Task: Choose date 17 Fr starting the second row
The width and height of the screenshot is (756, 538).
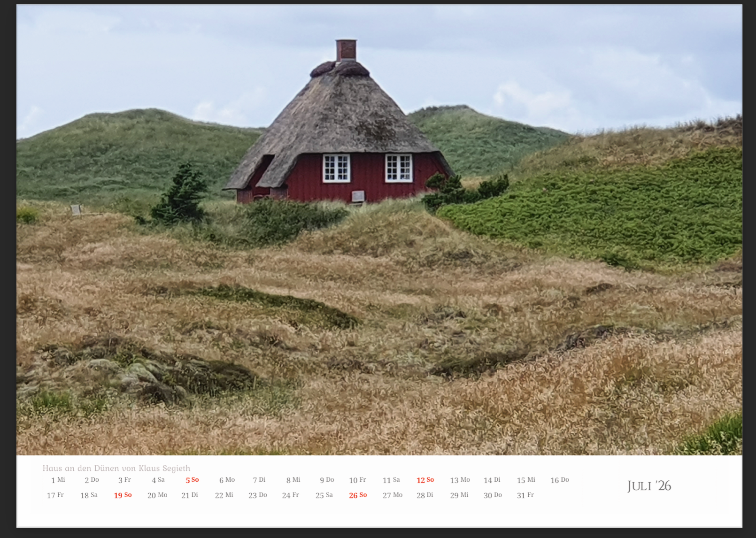Action: coord(55,495)
